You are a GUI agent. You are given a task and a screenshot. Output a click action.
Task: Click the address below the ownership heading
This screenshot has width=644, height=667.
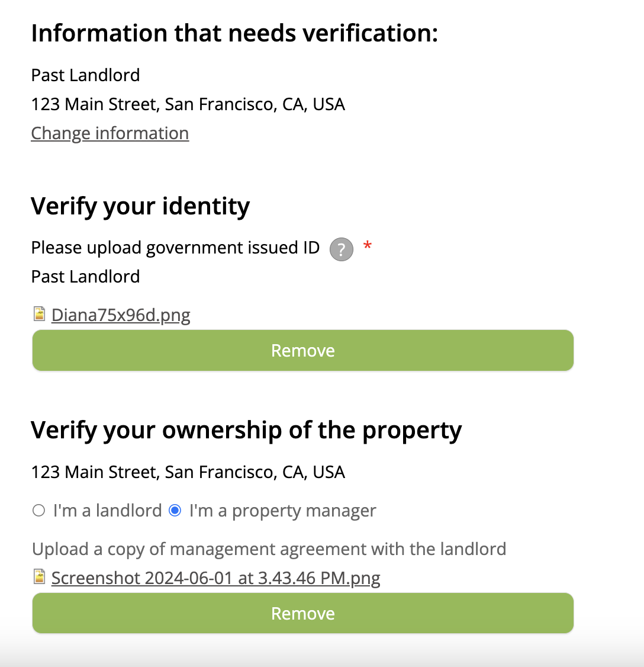188,472
